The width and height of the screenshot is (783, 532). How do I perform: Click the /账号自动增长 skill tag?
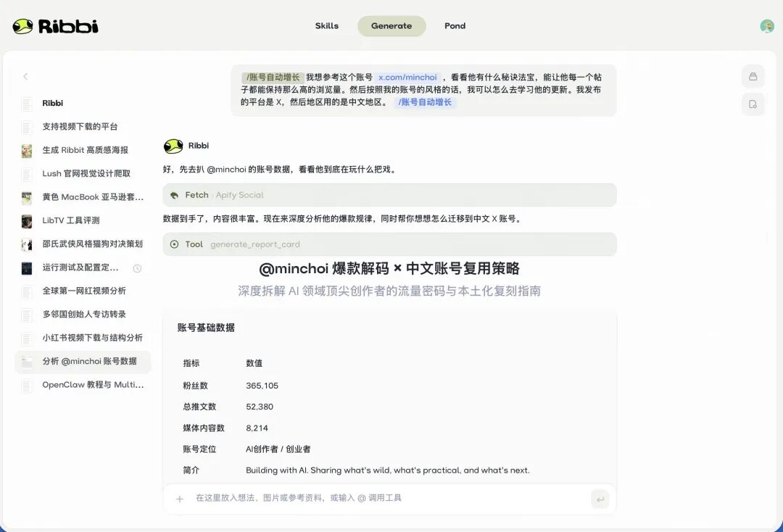click(426, 102)
